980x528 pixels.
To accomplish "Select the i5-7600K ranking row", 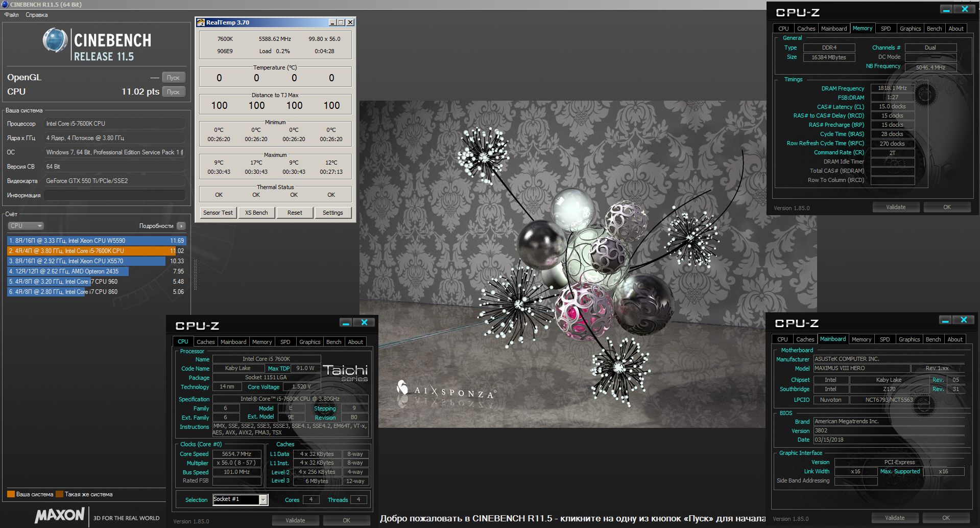I will click(96, 250).
